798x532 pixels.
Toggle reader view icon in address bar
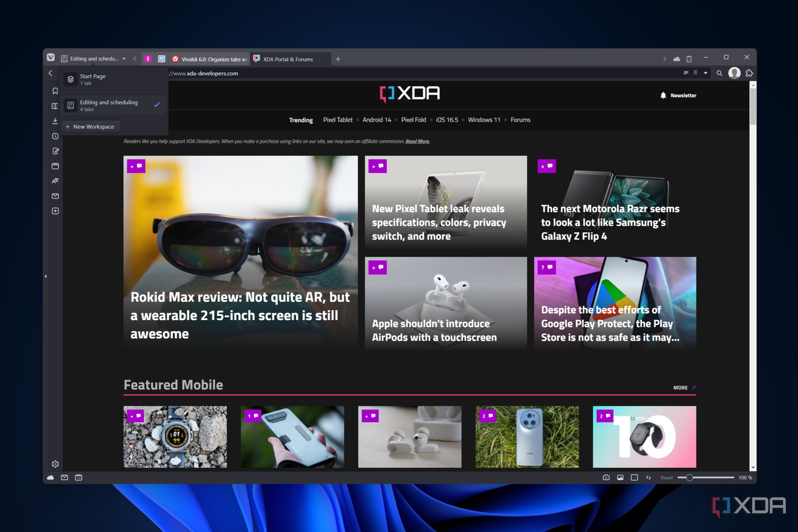[x=686, y=73]
